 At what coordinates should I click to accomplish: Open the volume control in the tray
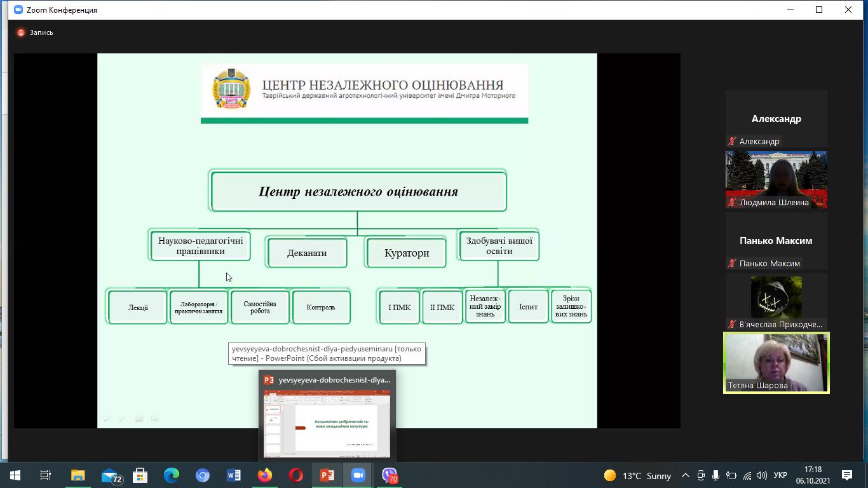(x=762, y=475)
